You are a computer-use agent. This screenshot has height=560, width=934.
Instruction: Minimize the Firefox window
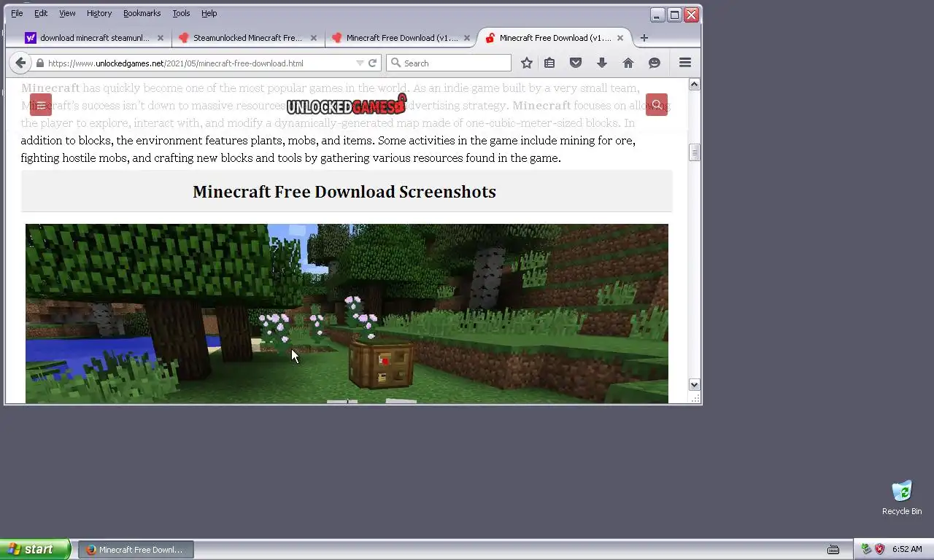coord(657,15)
